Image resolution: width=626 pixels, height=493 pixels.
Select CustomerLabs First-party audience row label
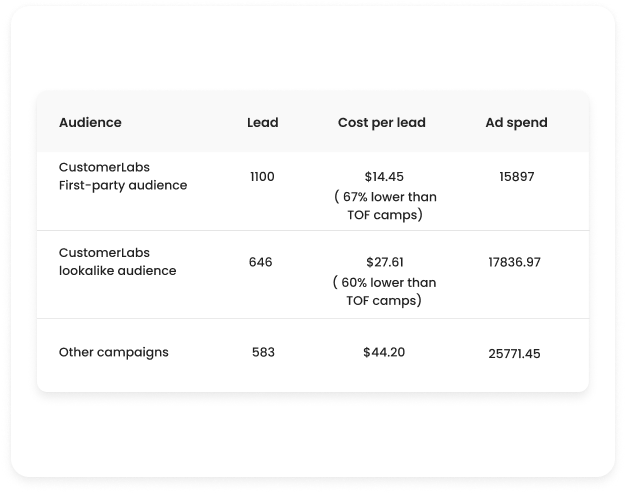coord(123,176)
